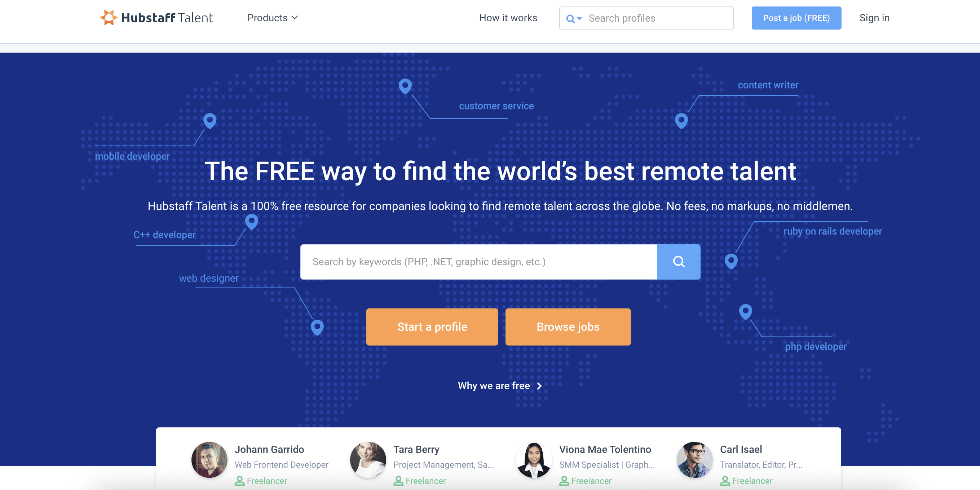Click the Hubstaff Talent logo
980x490 pixels.
click(x=156, y=18)
